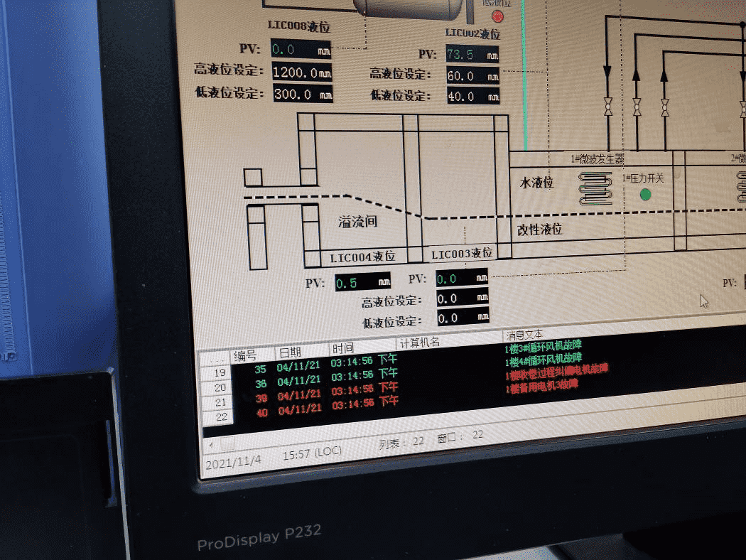Edit LIC002 高液位设定 value 60.0

point(473,75)
